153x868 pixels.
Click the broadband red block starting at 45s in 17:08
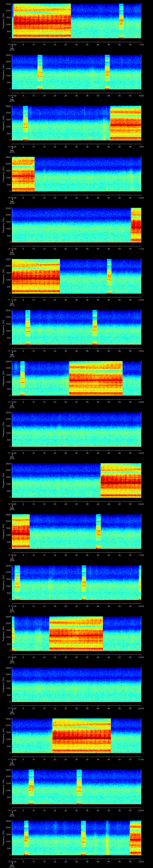(125, 123)
